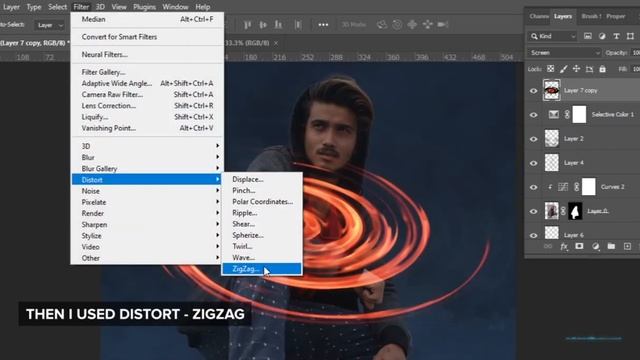Hide the Selective Color 1 layer
The image size is (640, 360).
tap(533, 115)
